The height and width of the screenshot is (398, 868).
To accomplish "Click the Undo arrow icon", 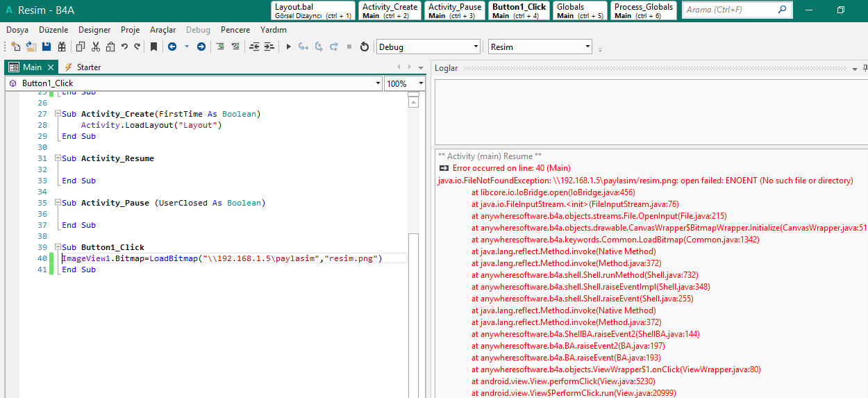I will 124,47.
